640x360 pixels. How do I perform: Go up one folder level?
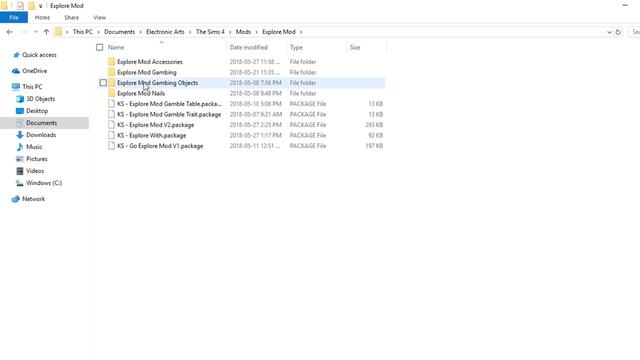point(46,32)
